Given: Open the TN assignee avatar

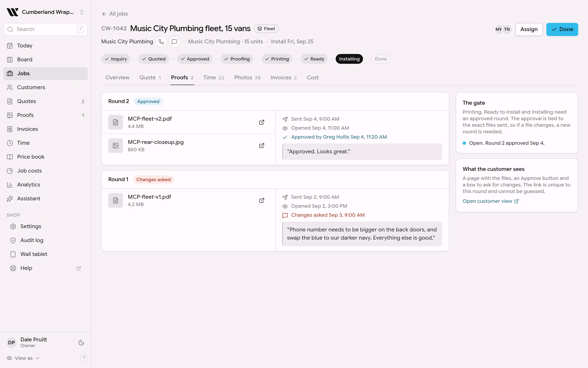Looking at the screenshot, I should pyautogui.click(x=507, y=29).
